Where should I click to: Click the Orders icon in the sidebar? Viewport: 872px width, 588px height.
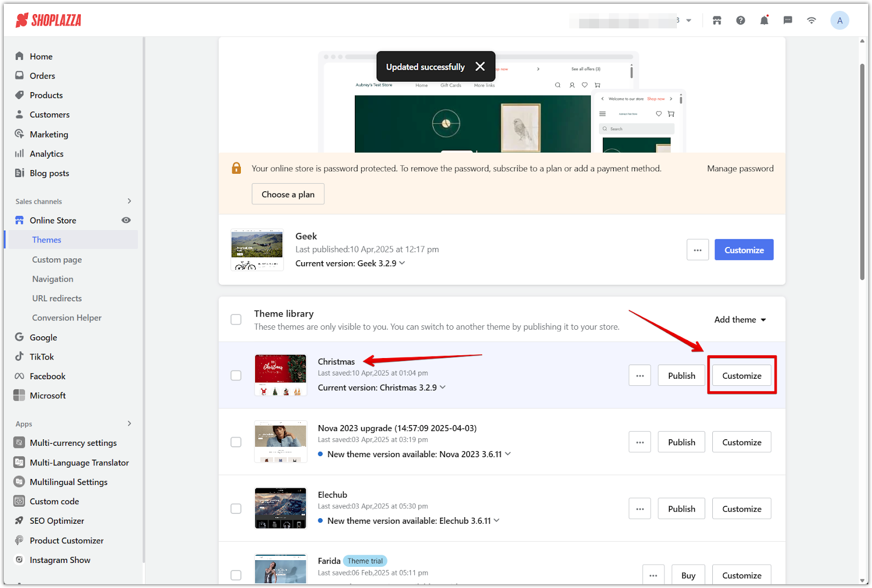20,76
